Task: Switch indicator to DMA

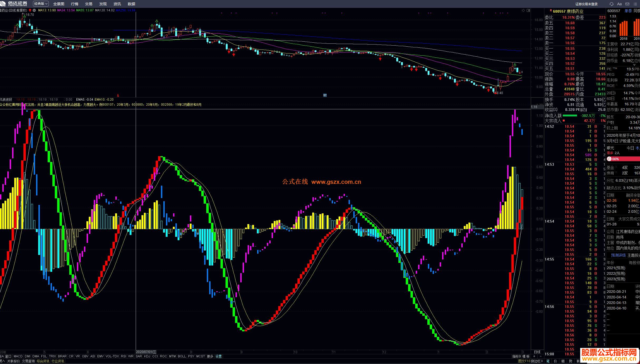Action: [36, 356]
